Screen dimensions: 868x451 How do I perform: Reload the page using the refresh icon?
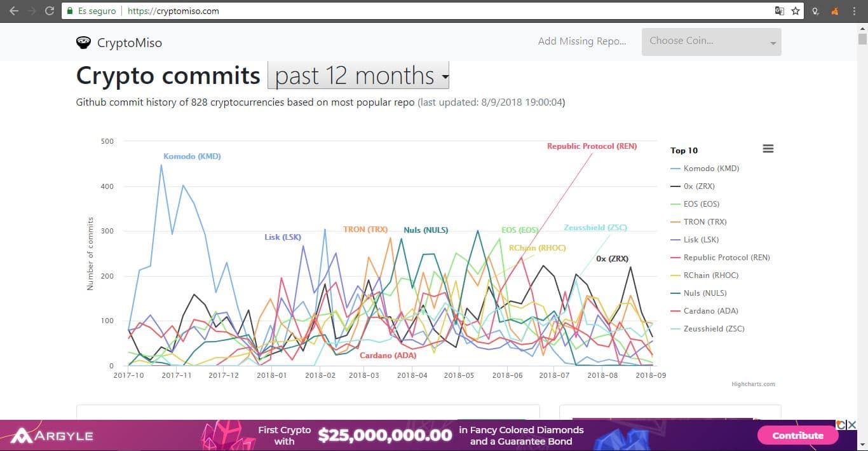50,11
